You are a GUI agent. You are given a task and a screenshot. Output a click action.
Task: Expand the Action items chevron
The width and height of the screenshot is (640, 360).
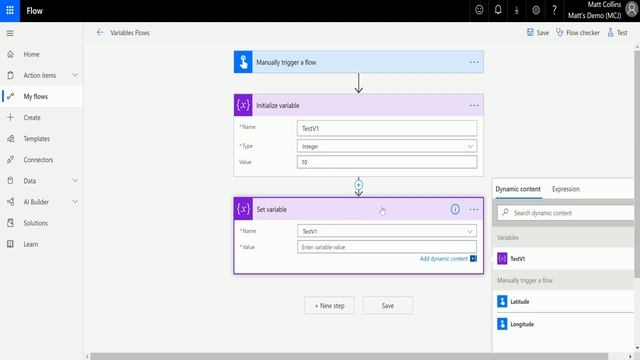click(x=75, y=75)
